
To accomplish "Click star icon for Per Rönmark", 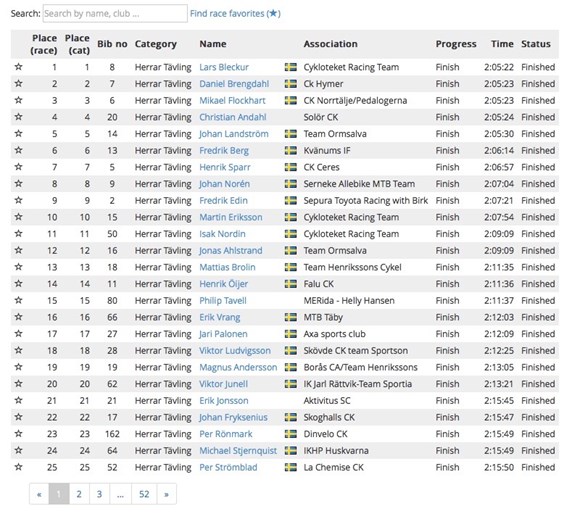I will pos(18,434).
